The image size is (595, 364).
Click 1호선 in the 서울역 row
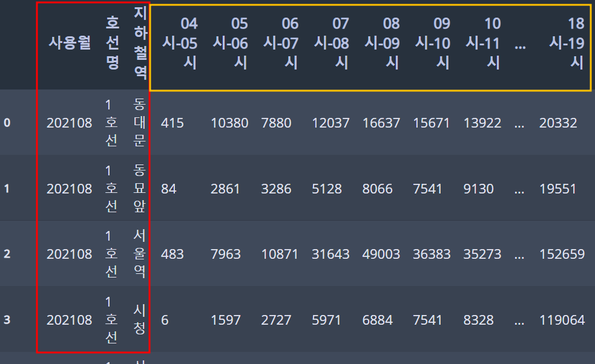pos(111,254)
